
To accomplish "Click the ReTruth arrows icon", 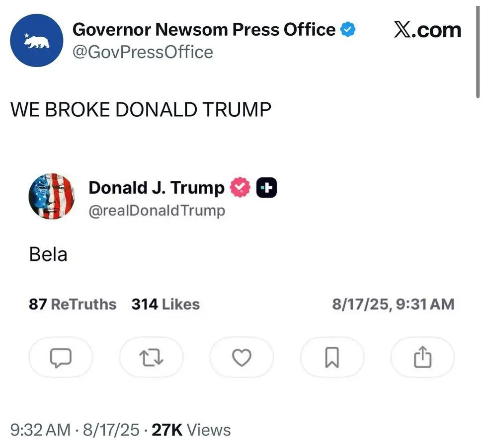I will pyautogui.click(x=151, y=358).
